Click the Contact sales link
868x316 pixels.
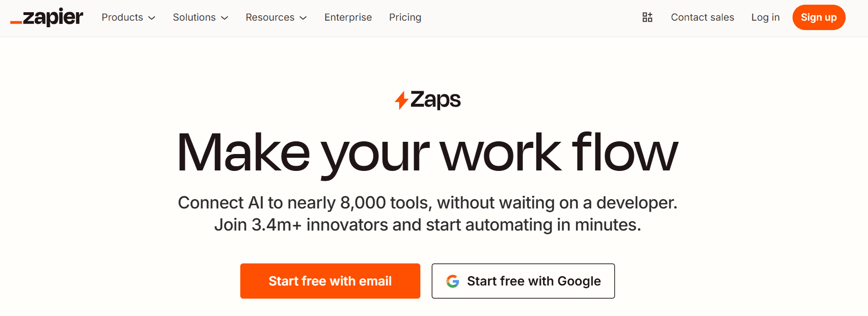pos(702,17)
